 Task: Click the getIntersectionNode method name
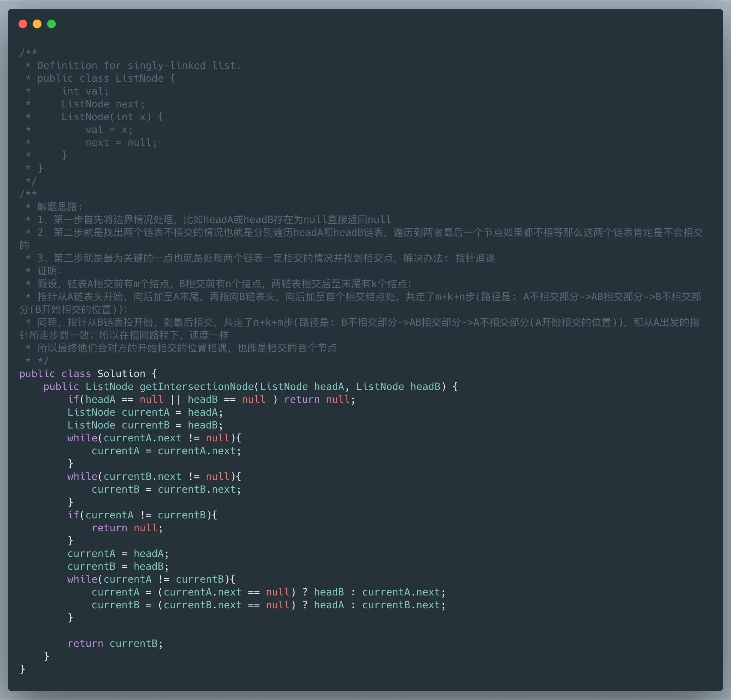(x=196, y=386)
